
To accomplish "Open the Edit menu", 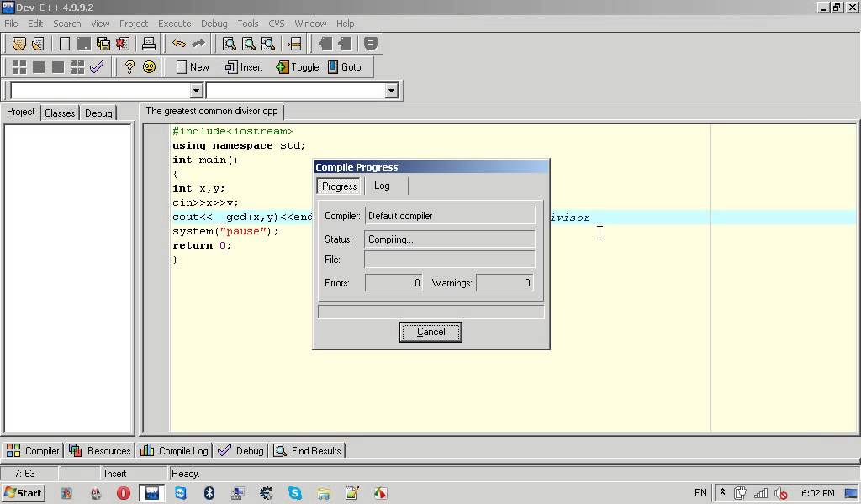I will [35, 24].
